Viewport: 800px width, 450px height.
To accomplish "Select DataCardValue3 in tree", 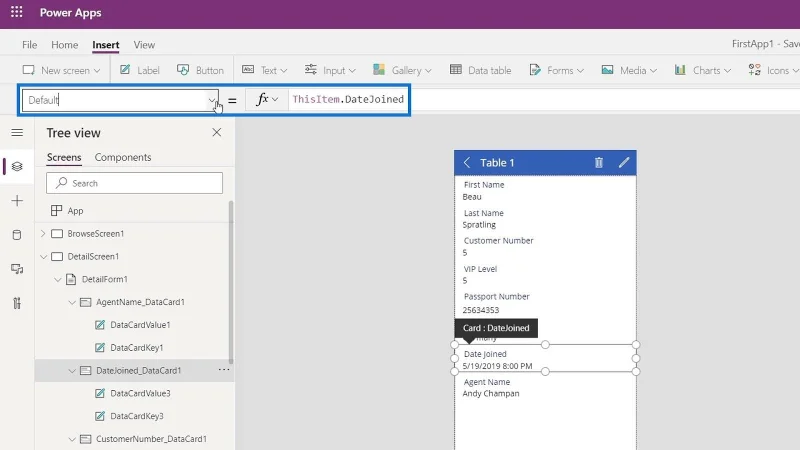I will click(140, 393).
